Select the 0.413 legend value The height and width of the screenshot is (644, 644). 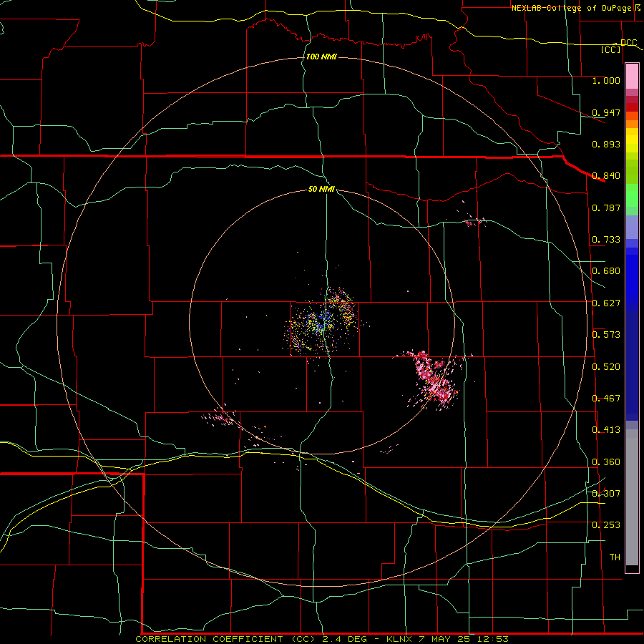606,429
